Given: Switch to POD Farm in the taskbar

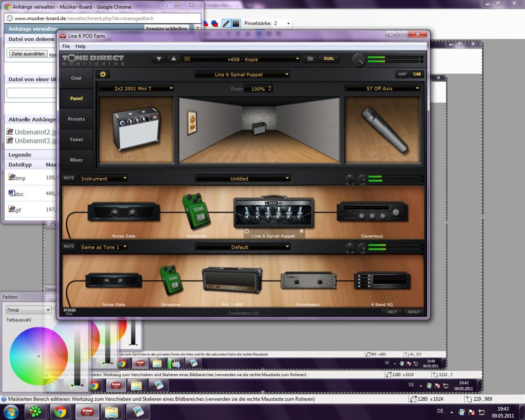Looking at the screenshot, I should [x=87, y=411].
